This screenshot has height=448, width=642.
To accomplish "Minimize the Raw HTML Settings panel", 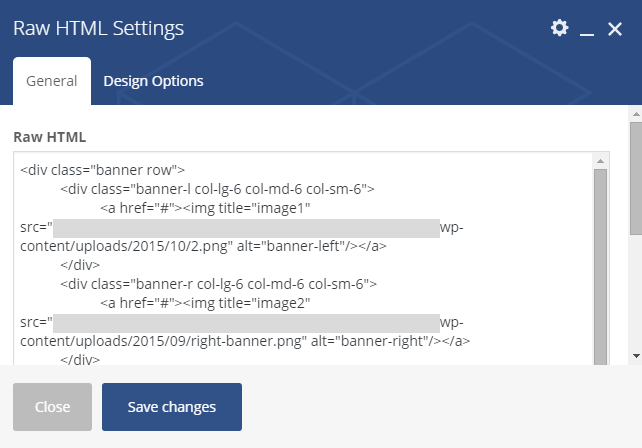I will point(587,29).
